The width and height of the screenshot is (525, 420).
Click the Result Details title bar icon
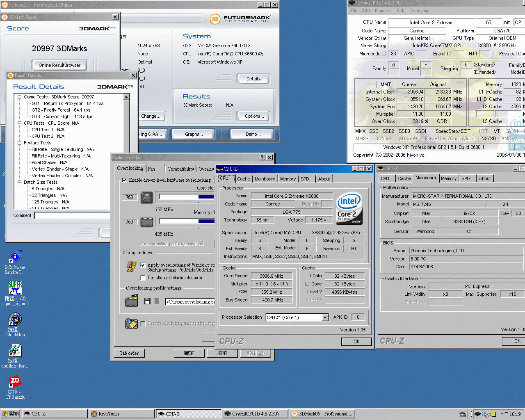pos(11,75)
